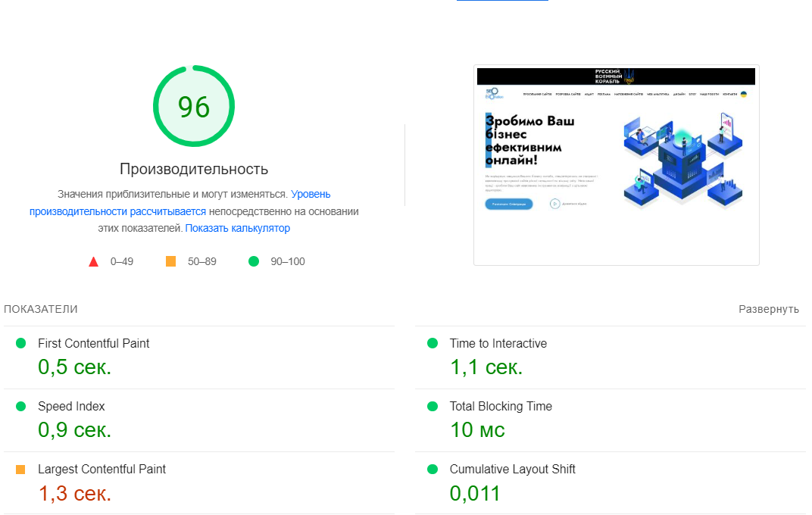This screenshot has height=515, width=812.
Task: Select the First Contentful Paint metric label
Action: click(x=93, y=343)
